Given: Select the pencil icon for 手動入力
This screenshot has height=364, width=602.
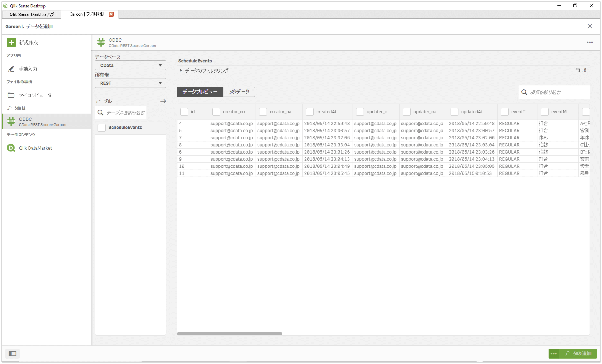Looking at the screenshot, I should tap(11, 69).
